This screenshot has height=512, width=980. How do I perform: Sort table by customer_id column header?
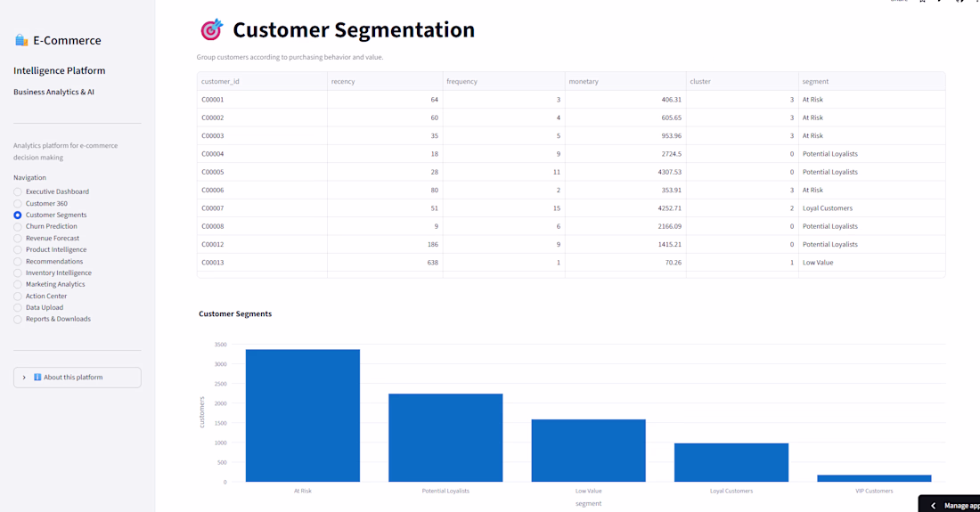pos(262,81)
